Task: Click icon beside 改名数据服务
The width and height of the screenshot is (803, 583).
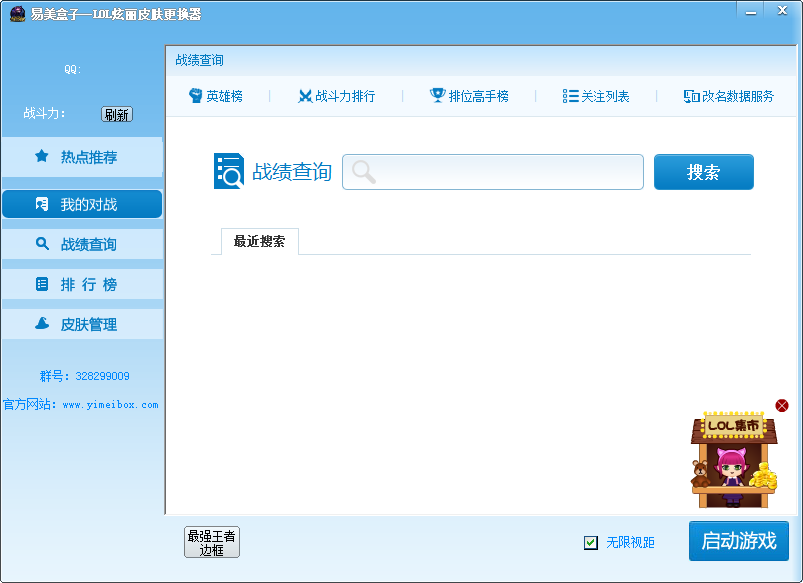Action: tap(691, 96)
